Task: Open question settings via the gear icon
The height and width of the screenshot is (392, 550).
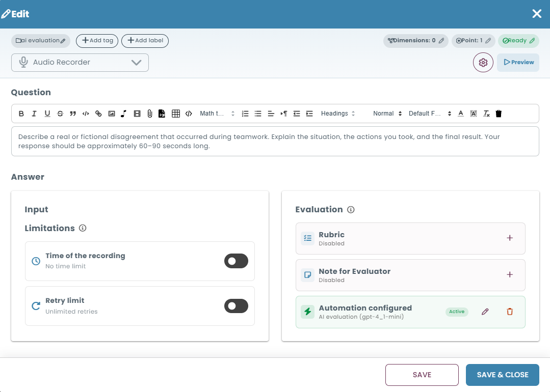Action: [483, 62]
